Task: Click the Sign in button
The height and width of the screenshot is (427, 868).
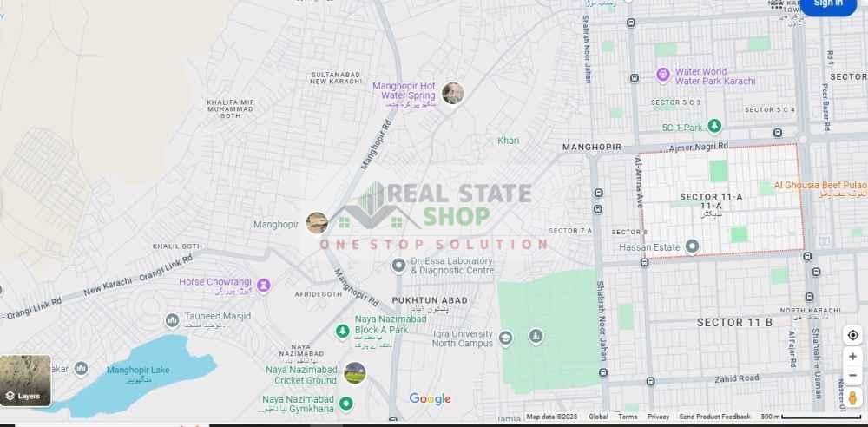Action: point(829,4)
